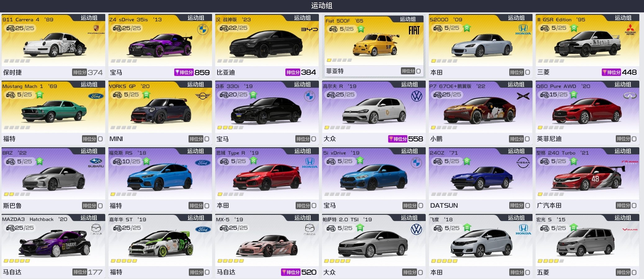
Task: Click the BYD logo on 汉 战神版 card
Action: tap(309, 29)
